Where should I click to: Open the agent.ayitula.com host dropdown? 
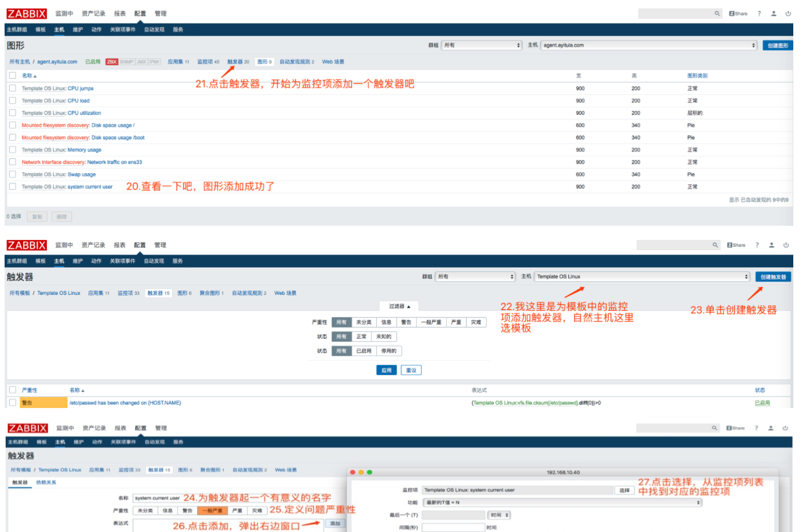649,45
